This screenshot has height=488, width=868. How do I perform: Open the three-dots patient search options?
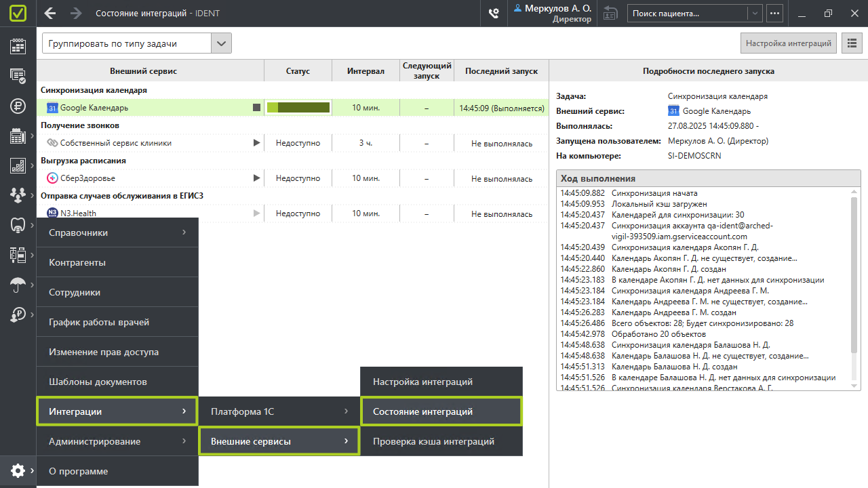pyautogui.click(x=774, y=14)
